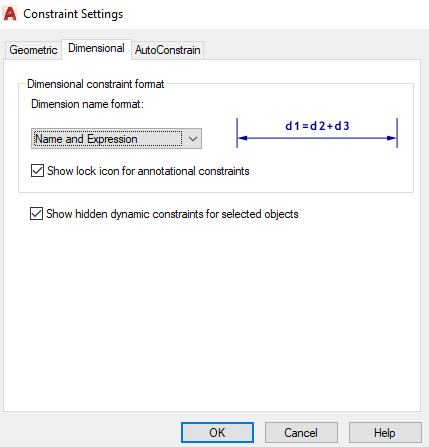Toggle Show hidden dynamic constraints checkbox
429x447 pixels.
36,214
